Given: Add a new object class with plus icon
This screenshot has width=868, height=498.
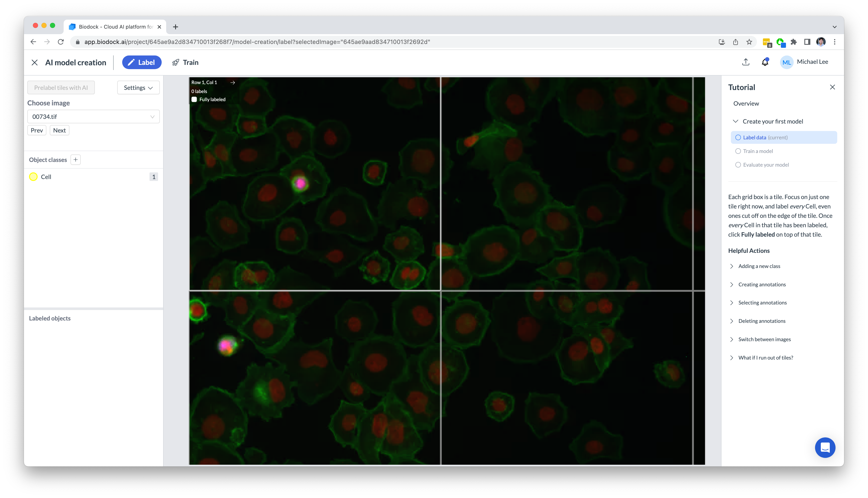Looking at the screenshot, I should [76, 160].
